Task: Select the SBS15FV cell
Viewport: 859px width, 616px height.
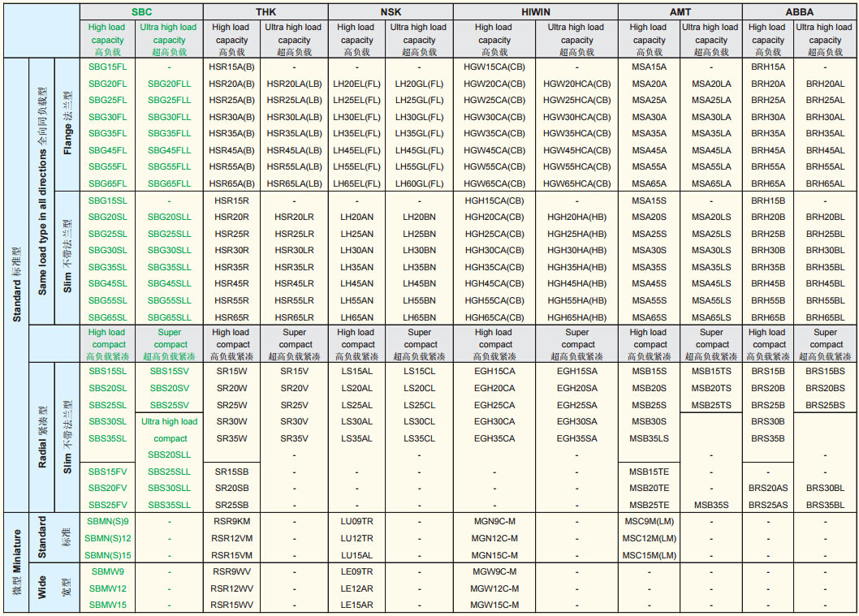Action: click(107, 472)
